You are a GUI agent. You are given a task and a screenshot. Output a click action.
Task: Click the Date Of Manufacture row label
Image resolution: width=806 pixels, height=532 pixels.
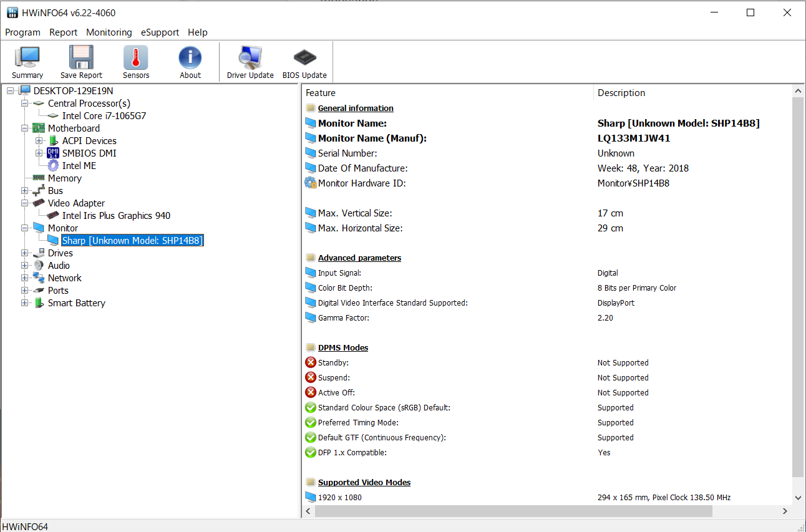click(362, 168)
